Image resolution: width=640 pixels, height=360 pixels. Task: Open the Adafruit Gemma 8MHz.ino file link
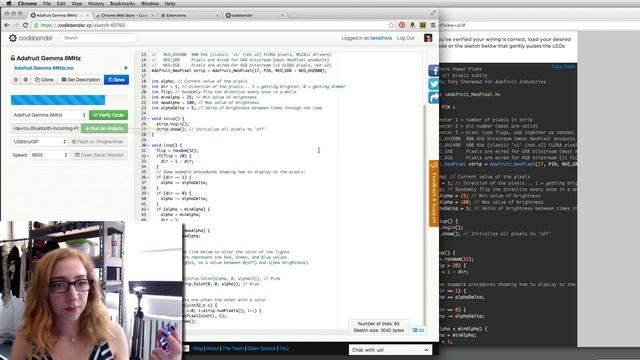point(44,68)
